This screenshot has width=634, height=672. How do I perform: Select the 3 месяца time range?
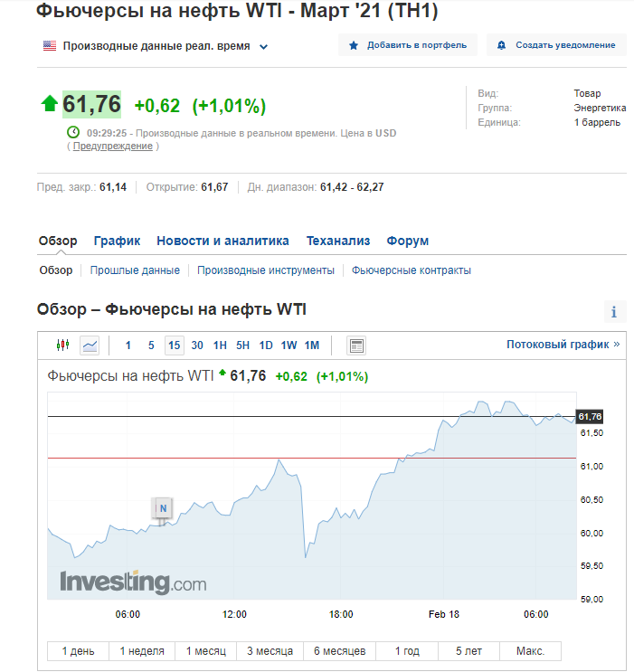[270, 651]
